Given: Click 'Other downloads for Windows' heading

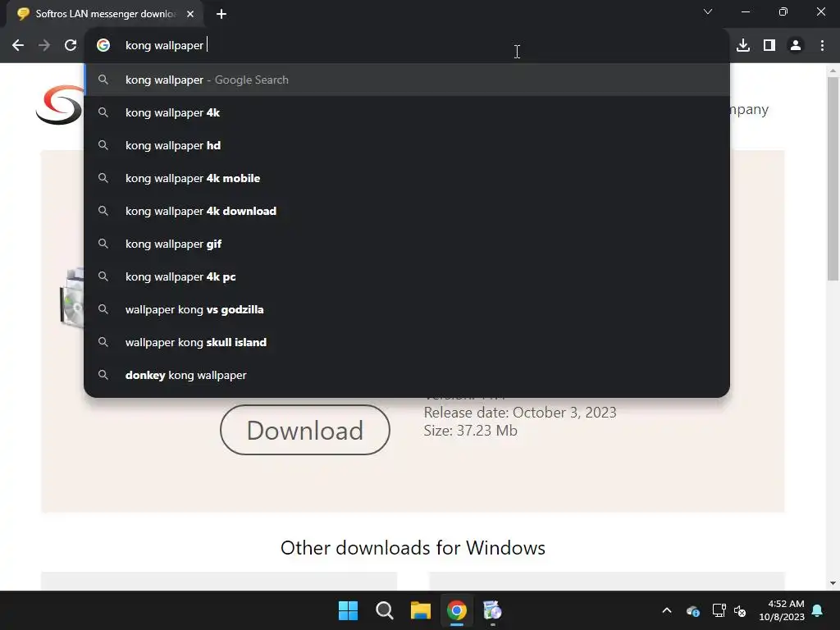Looking at the screenshot, I should click(x=413, y=548).
